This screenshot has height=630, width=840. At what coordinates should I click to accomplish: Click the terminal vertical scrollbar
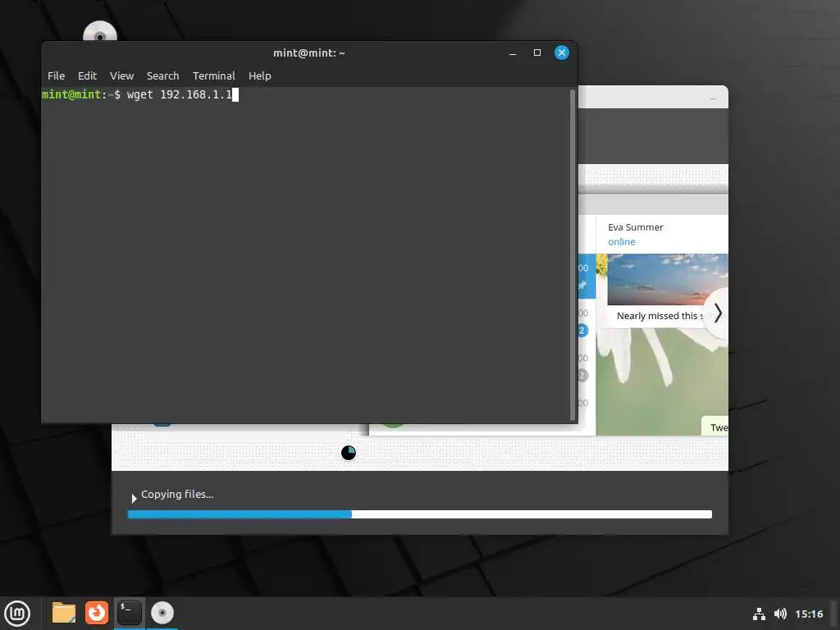point(572,254)
